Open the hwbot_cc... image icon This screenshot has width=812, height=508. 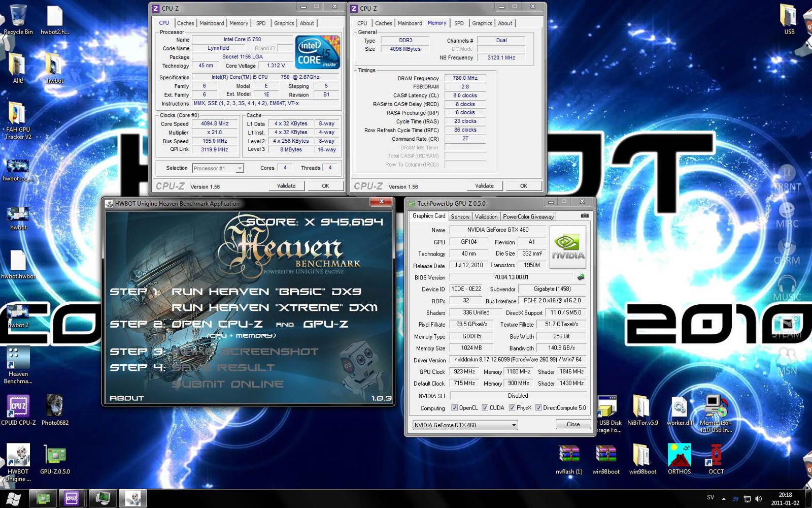tap(18, 170)
